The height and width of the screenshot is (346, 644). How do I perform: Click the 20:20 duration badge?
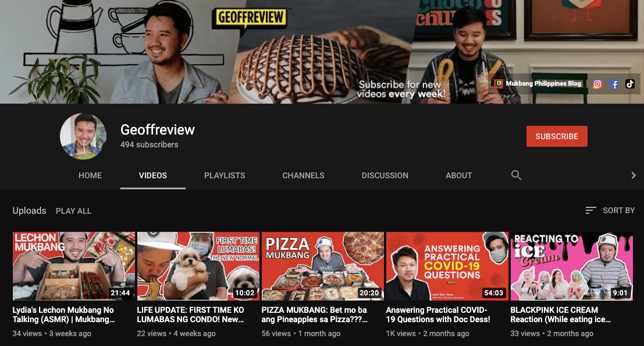[x=369, y=293]
